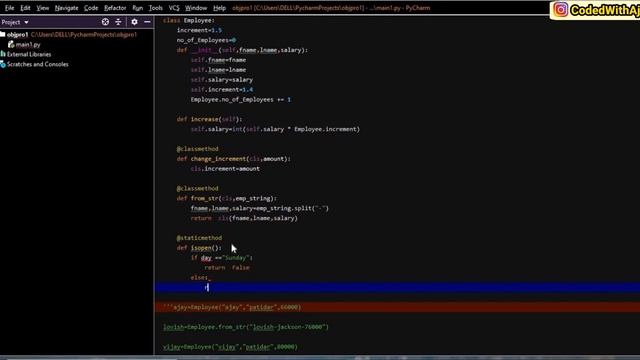
Task: Click the 'self.salary=salary' line
Action: point(222,80)
